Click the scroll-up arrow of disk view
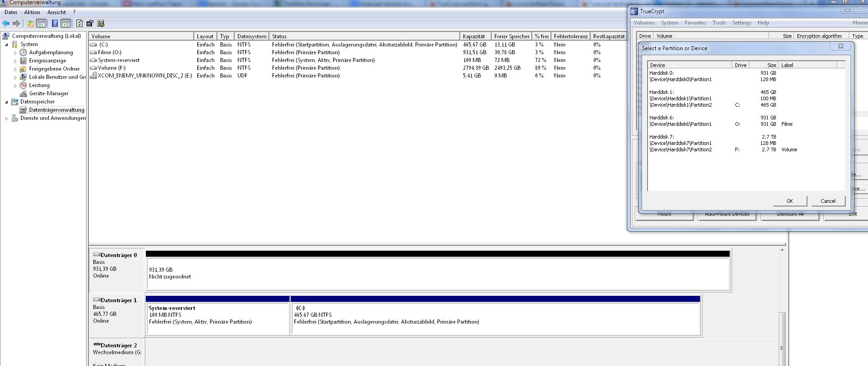 [782, 250]
